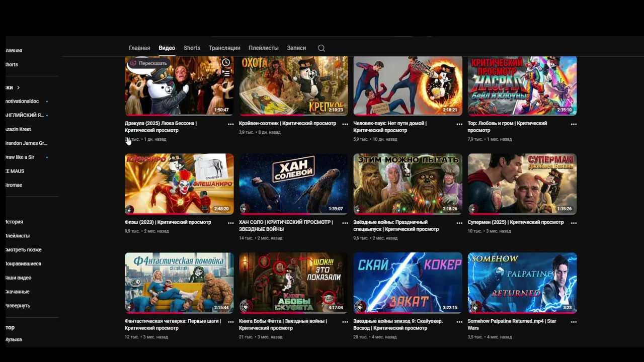Screen dimensions: 644x362
Task: Play the Флэш Клоуниро thumbnail
Action: (x=179, y=184)
